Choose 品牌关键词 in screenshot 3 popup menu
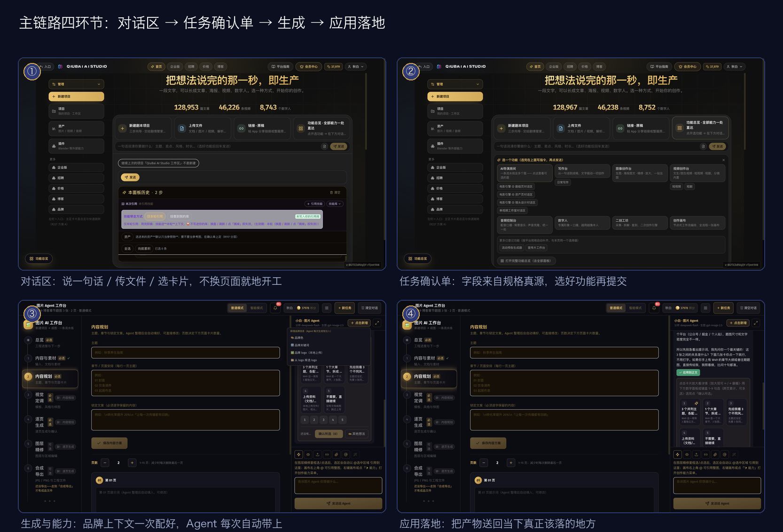This screenshot has height=532, width=783. click(302, 345)
